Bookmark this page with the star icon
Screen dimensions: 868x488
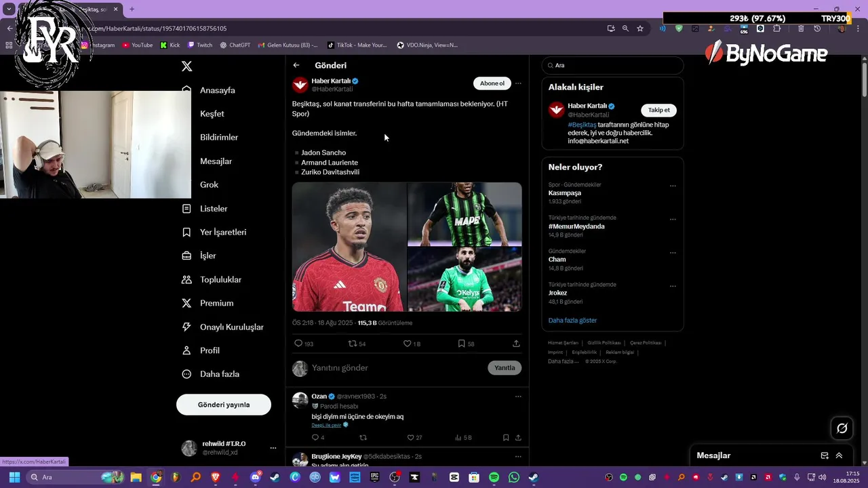click(639, 28)
